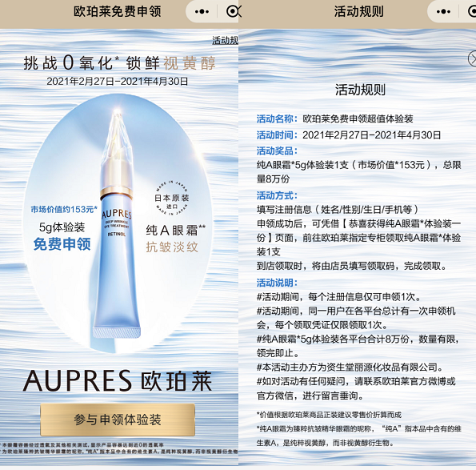Tap the 活动时间 date line in the rules
Viewport: 476px width, 470px height.
349,135
